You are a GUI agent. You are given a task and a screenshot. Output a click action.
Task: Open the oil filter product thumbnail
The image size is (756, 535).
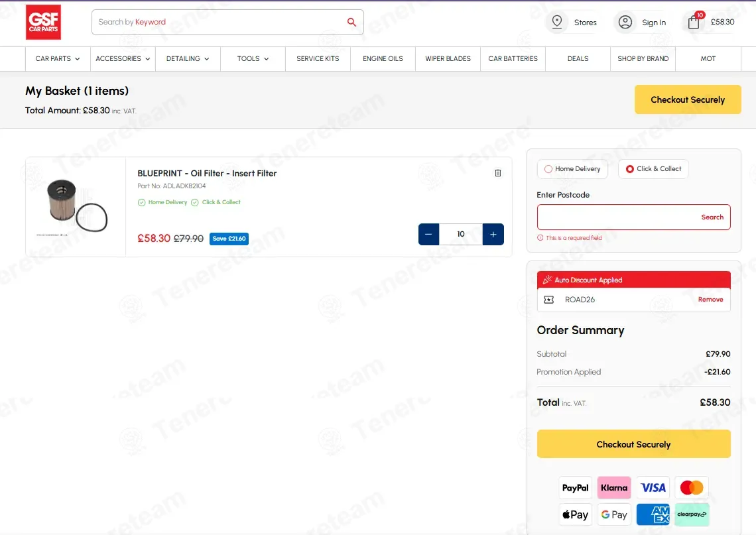[x=76, y=208]
